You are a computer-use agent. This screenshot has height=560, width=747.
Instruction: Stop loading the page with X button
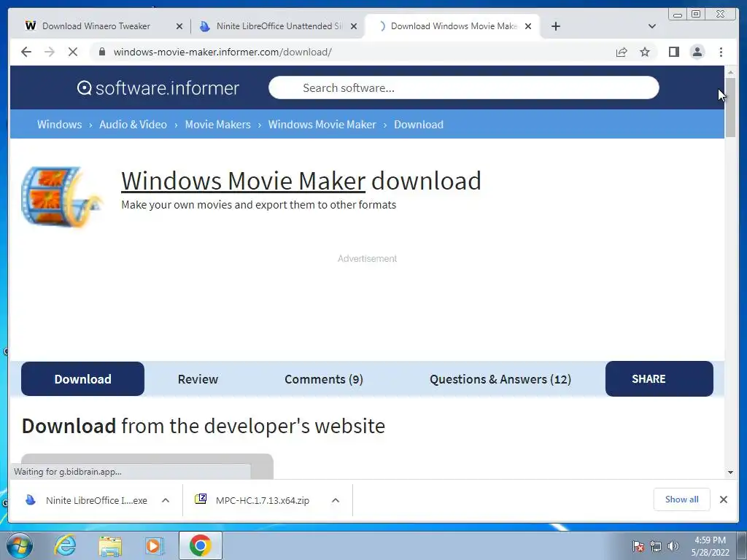click(73, 52)
